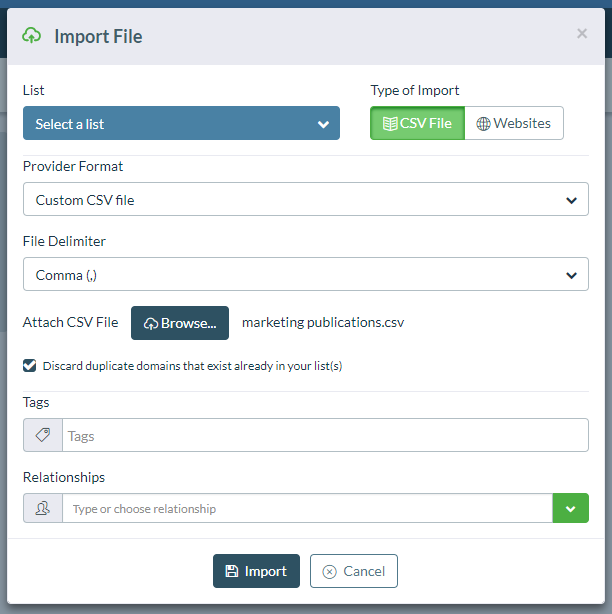Click the upload cloud icon on Browse
This screenshot has height=614, width=612.
tap(151, 323)
